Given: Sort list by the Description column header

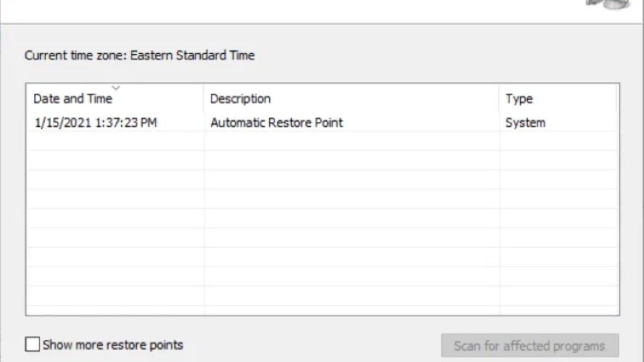Looking at the screenshot, I should [240, 99].
